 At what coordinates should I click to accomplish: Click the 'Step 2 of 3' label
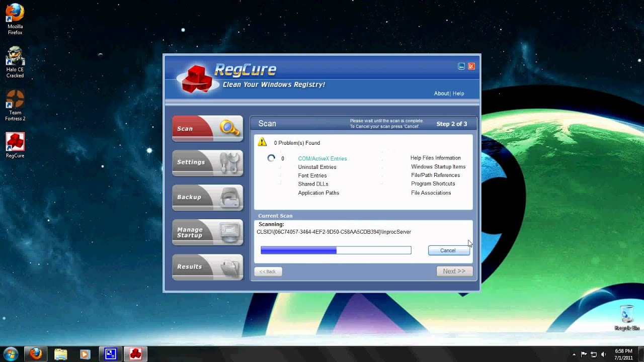pos(452,124)
